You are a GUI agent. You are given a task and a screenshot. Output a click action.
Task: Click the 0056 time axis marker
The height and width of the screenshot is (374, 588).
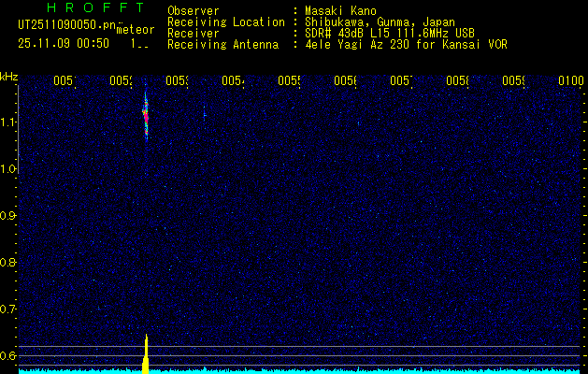click(345, 80)
